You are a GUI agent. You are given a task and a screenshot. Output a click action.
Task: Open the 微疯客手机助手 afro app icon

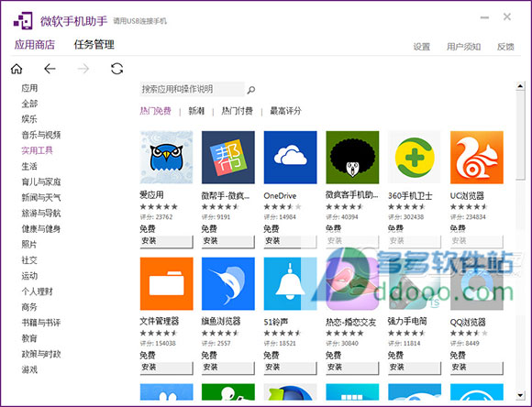tap(352, 158)
